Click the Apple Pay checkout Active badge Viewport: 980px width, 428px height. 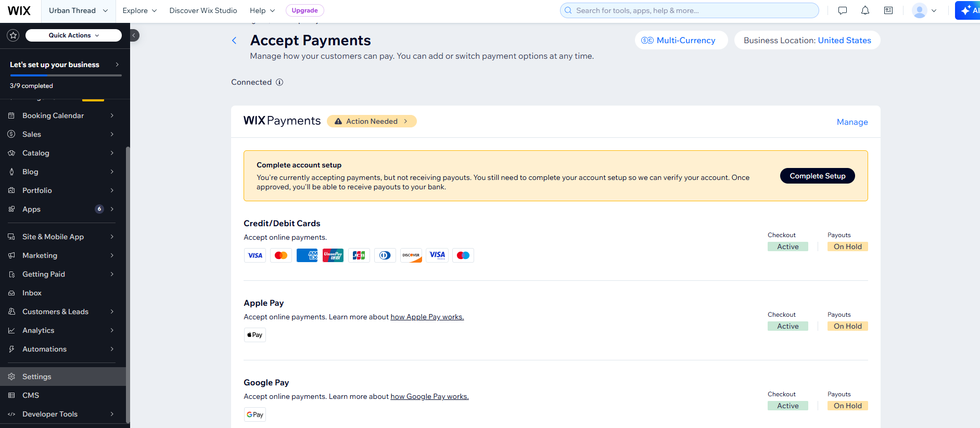(x=788, y=326)
